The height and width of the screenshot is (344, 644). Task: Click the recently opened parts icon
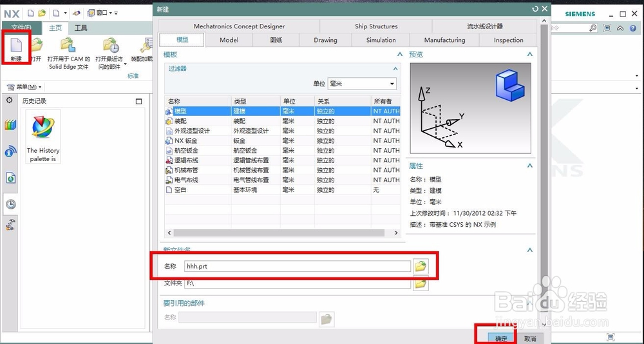pos(111,45)
